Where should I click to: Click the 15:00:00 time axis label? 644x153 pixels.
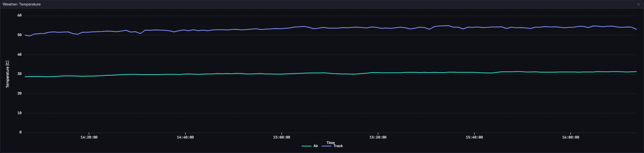point(282,137)
